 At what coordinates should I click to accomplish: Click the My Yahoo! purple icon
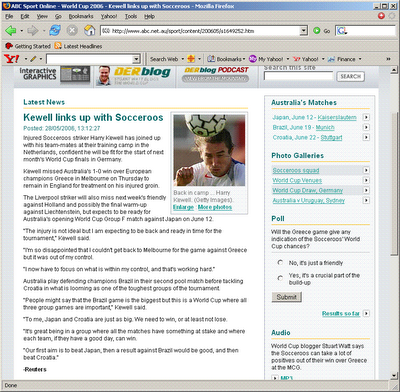[x=253, y=59]
